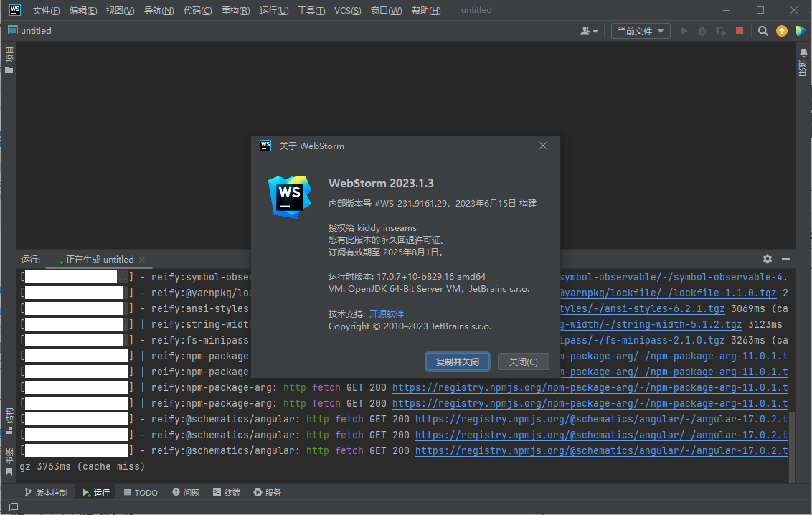Viewport: 812px width, 515px height.
Task: Open the 问题 tool window tab
Action: 186,493
